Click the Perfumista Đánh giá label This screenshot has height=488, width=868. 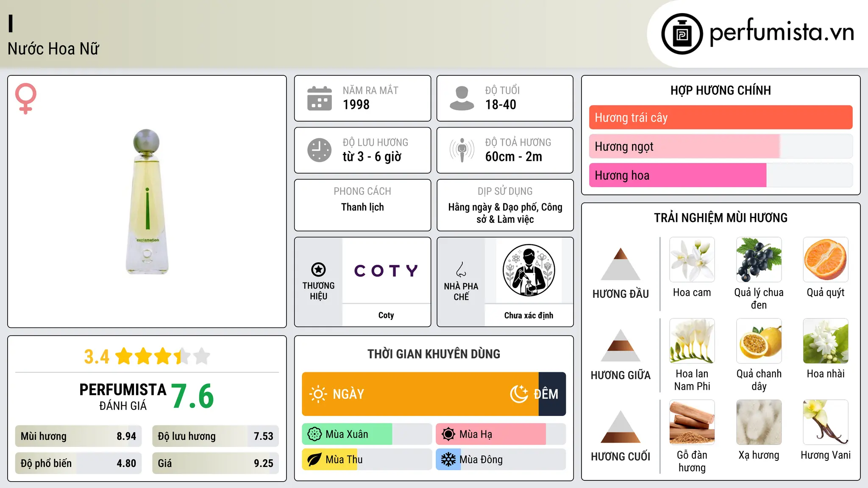(123, 396)
